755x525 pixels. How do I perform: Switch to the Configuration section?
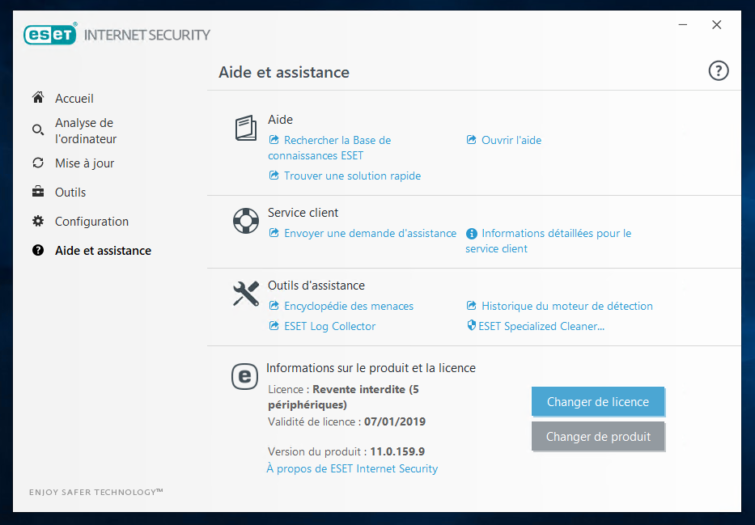click(91, 222)
